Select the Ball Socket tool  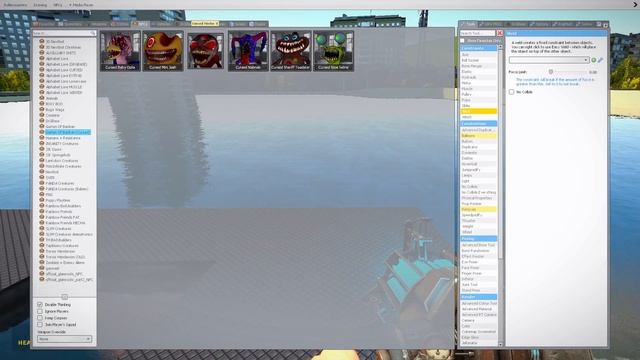(478, 60)
